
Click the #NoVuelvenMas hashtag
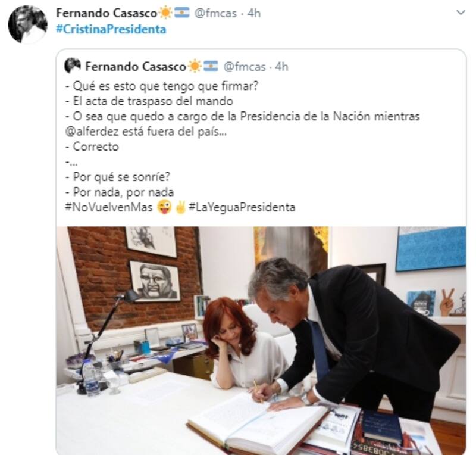coord(109,207)
